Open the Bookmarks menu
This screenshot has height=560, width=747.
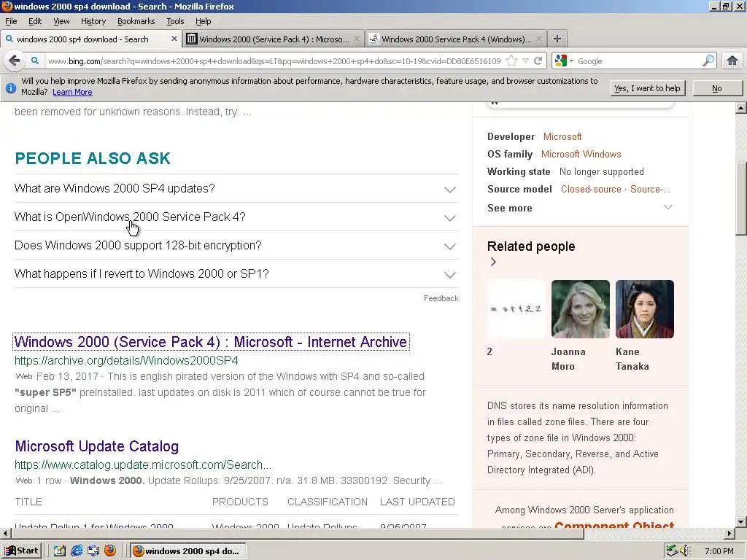[x=136, y=21]
